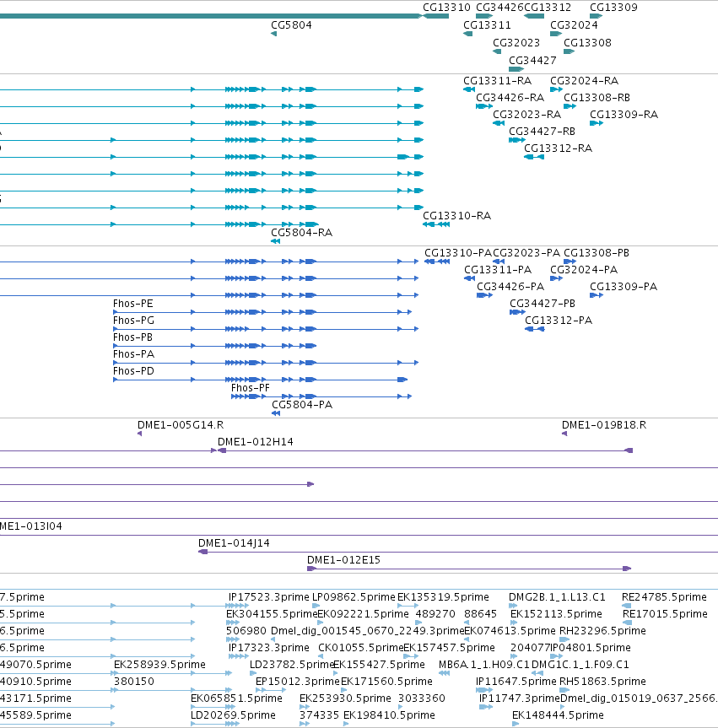The height and width of the screenshot is (728, 718).
Task: Click the CG13311 gene label
Action: point(487,25)
